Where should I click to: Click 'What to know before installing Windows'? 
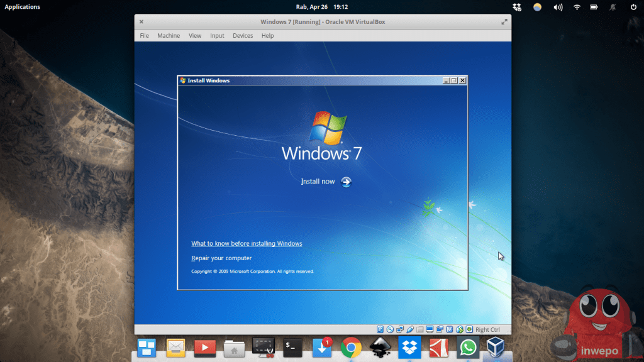pyautogui.click(x=247, y=243)
